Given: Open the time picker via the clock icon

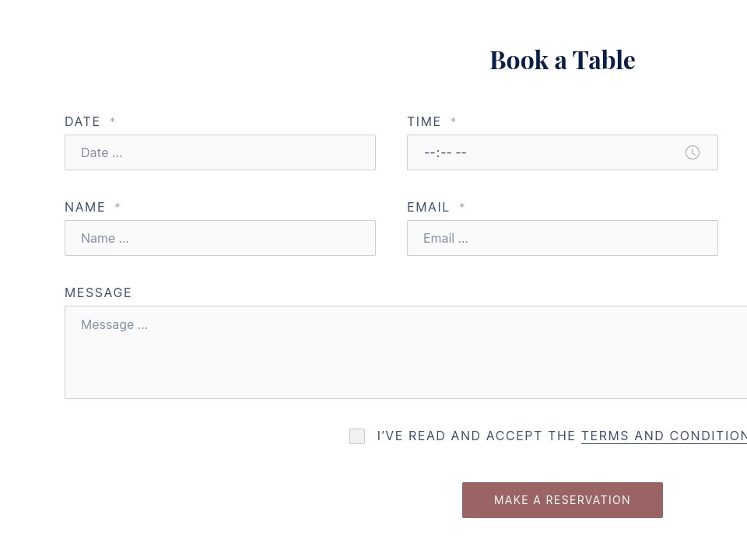Looking at the screenshot, I should tap(692, 152).
